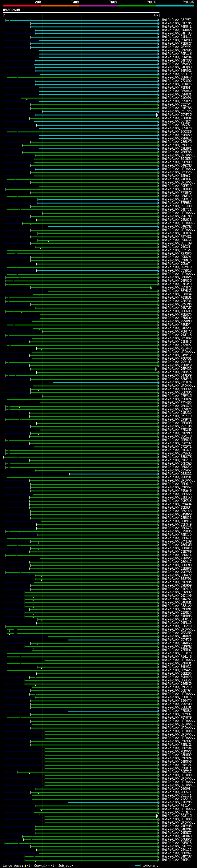The width and height of the screenshot is (197, 868).
Task: Select the query name AV392645
Action: [x=11, y=10]
